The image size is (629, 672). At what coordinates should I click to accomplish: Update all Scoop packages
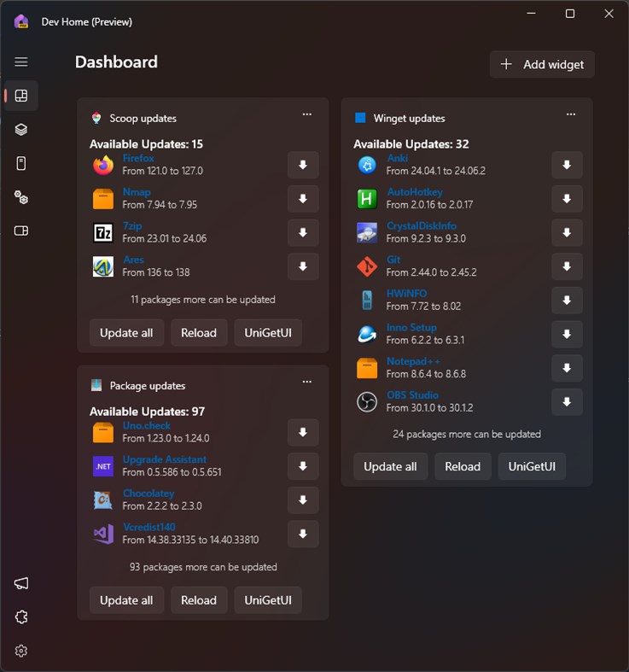pos(126,332)
